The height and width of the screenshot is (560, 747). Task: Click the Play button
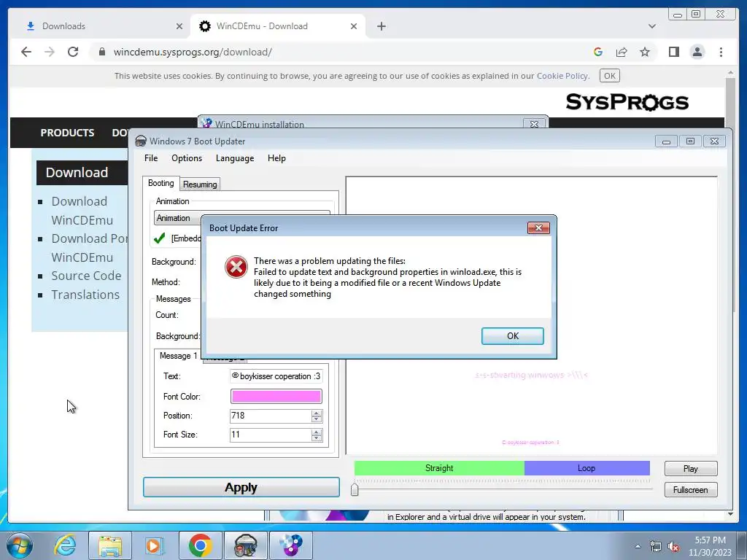(x=690, y=469)
